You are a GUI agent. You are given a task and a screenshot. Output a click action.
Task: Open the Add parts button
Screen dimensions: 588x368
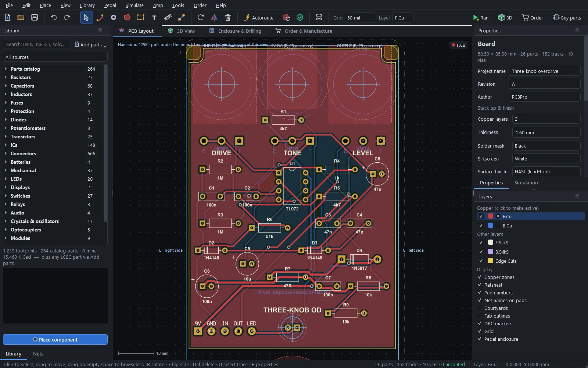pos(90,45)
